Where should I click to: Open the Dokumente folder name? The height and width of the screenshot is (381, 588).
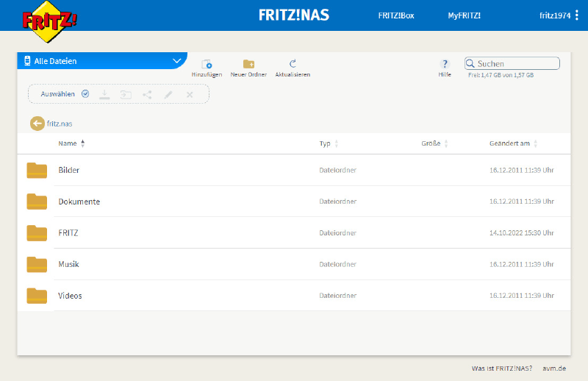[x=79, y=202]
